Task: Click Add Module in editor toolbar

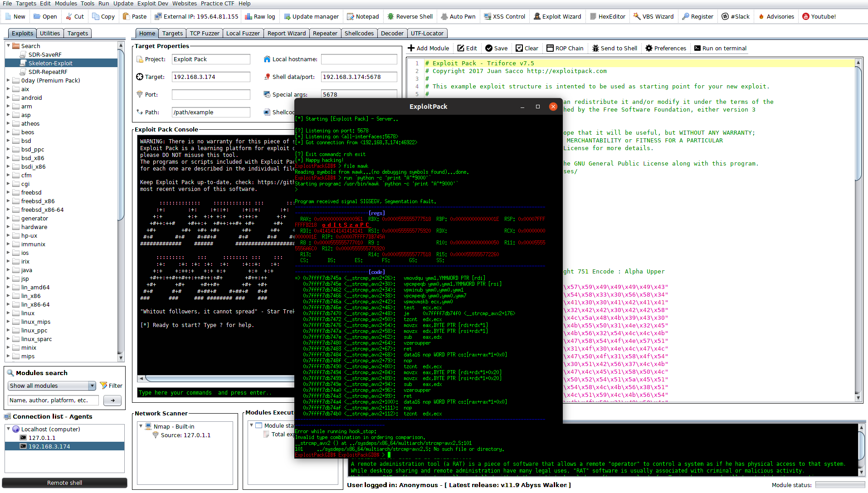Action: (x=428, y=48)
